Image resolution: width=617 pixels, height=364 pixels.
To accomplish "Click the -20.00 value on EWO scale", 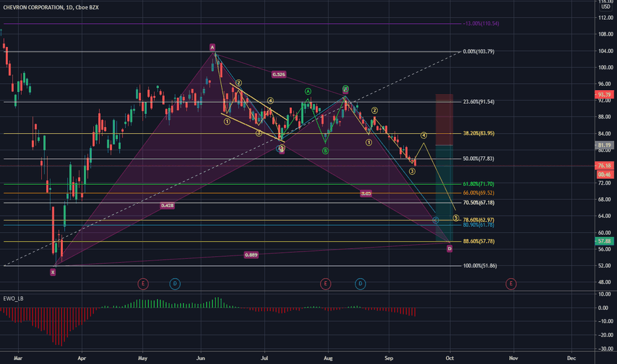I will click(x=606, y=335).
